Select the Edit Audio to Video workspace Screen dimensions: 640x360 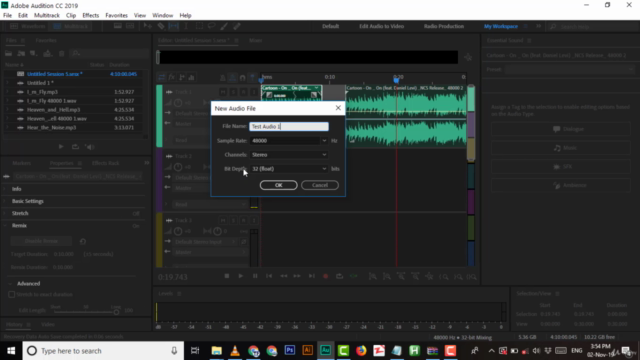pyautogui.click(x=381, y=26)
